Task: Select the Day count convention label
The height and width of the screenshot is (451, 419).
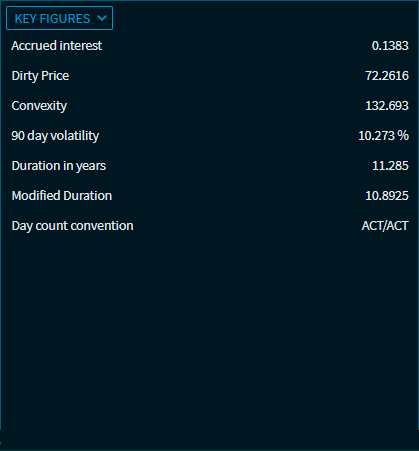Action: coord(72,226)
